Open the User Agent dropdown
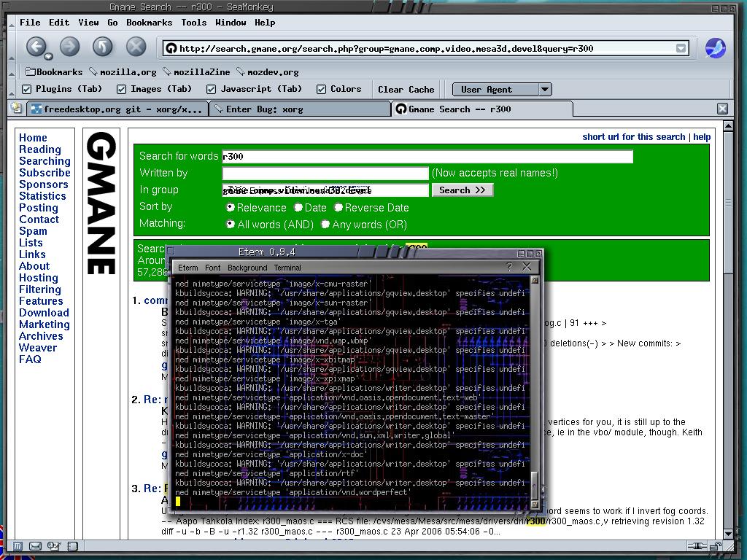The width and height of the screenshot is (747, 560). click(502, 90)
